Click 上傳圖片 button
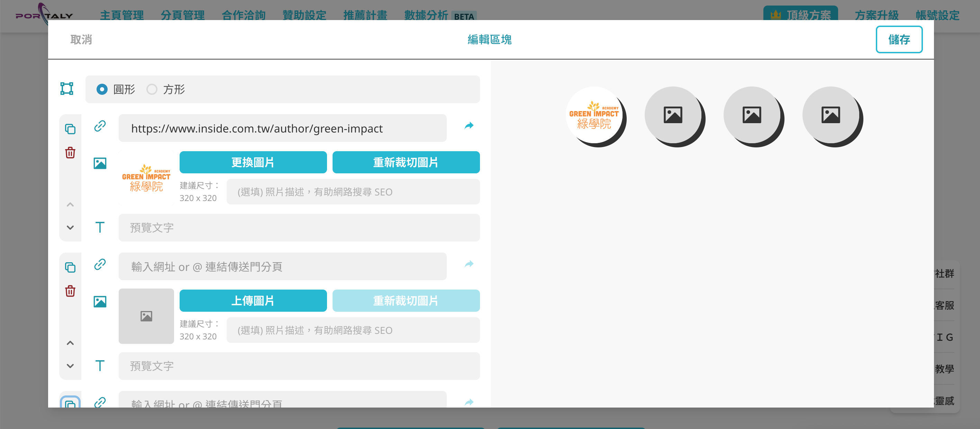The height and width of the screenshot is (429, 980). [x=253, y=301]
